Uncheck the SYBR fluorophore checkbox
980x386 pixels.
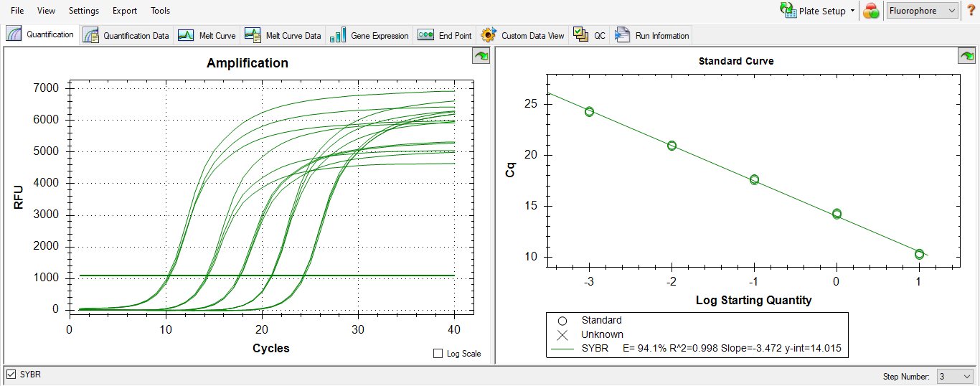click(x=11, y=375)
